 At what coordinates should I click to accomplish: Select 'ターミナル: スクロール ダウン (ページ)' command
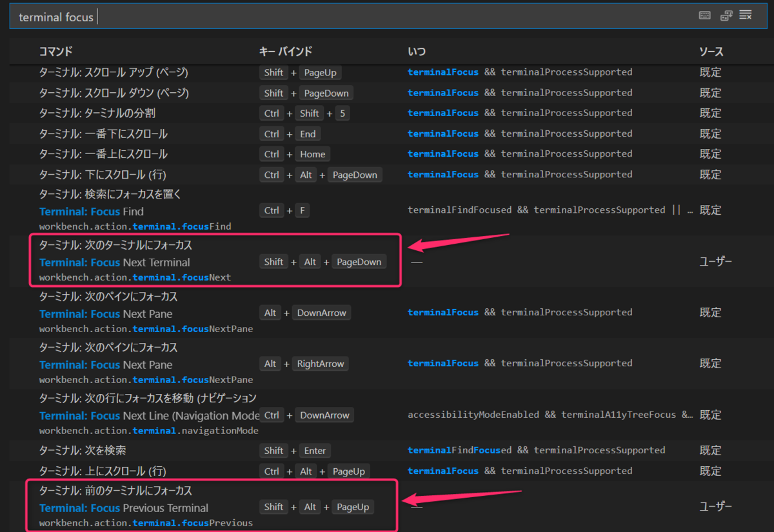(114, 93)
